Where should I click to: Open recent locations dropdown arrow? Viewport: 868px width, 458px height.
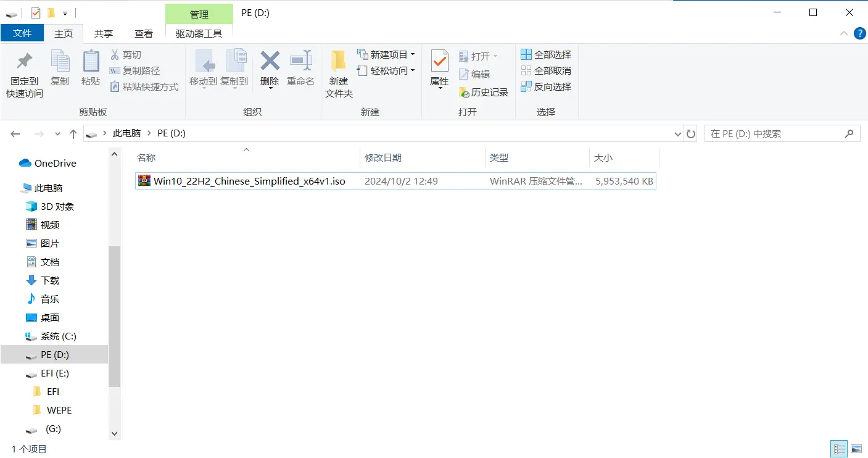[58, 133]
